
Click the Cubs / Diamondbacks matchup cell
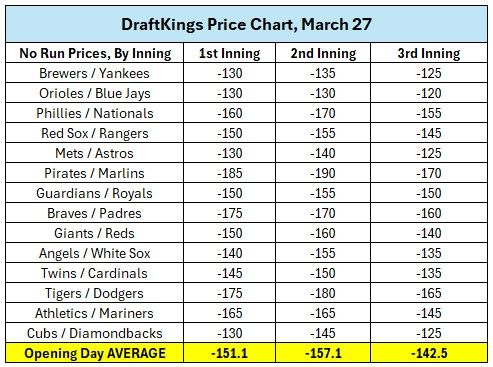[95, 333]
